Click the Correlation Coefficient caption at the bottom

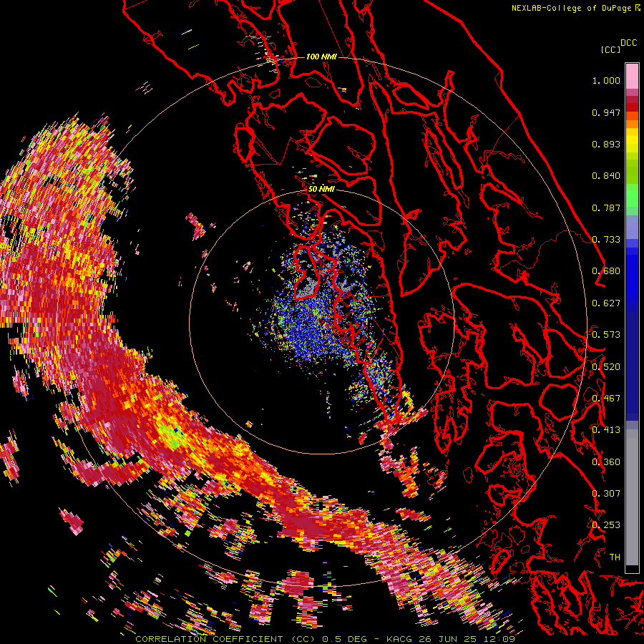(x=326, y=639)
